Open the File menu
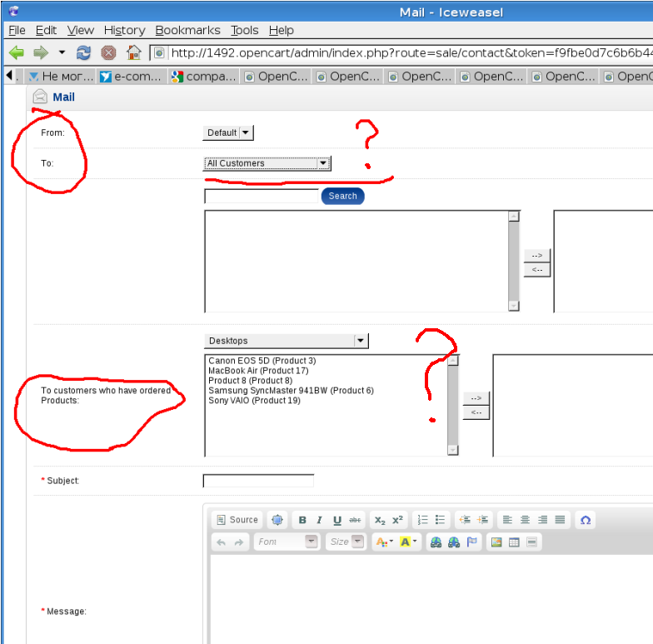Viewport: 653px width, 644px height. pos(17,30)
